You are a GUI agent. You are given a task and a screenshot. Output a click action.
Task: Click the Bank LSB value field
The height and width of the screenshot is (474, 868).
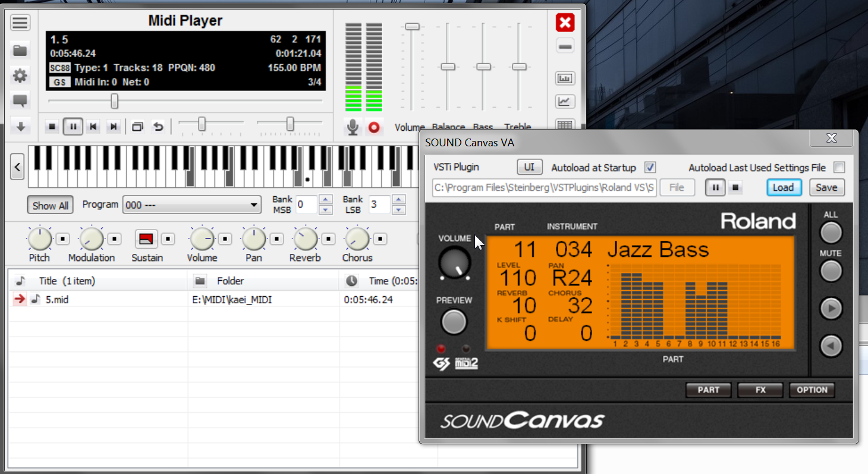tap(380, 205)
